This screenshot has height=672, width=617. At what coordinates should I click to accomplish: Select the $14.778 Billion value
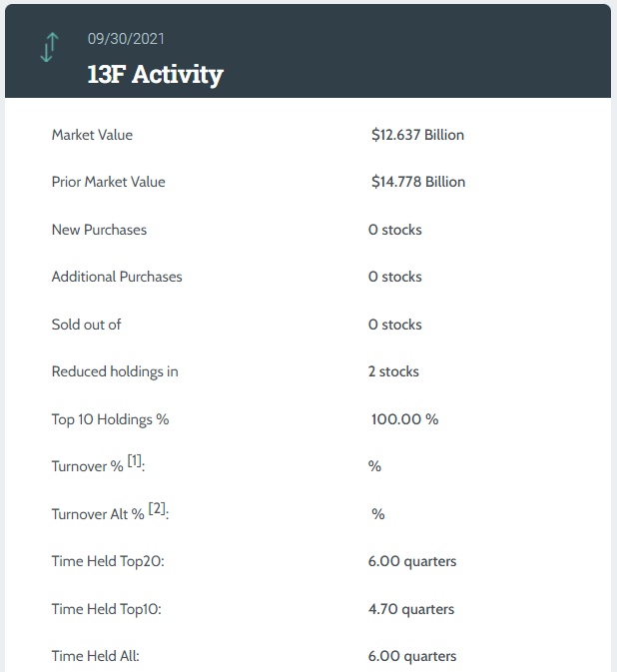(417, 182)
